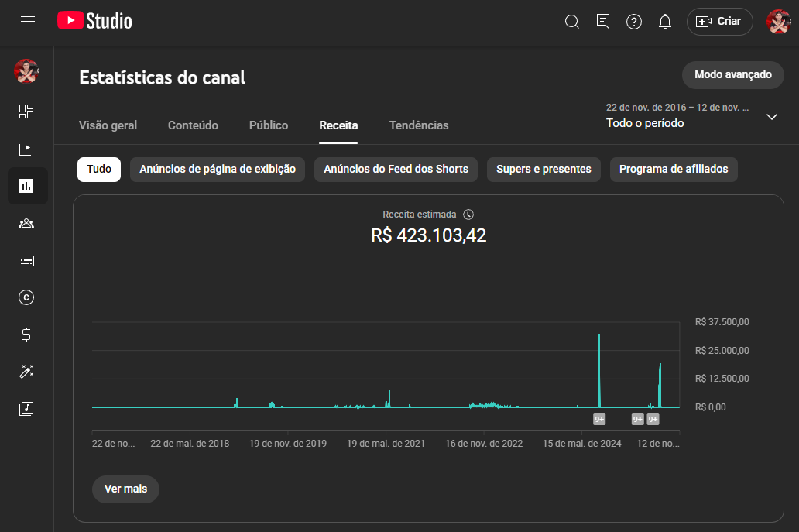Screen dimensions: 799x532
Task: Switch to the Tendências tab
Action: point(419,125)
